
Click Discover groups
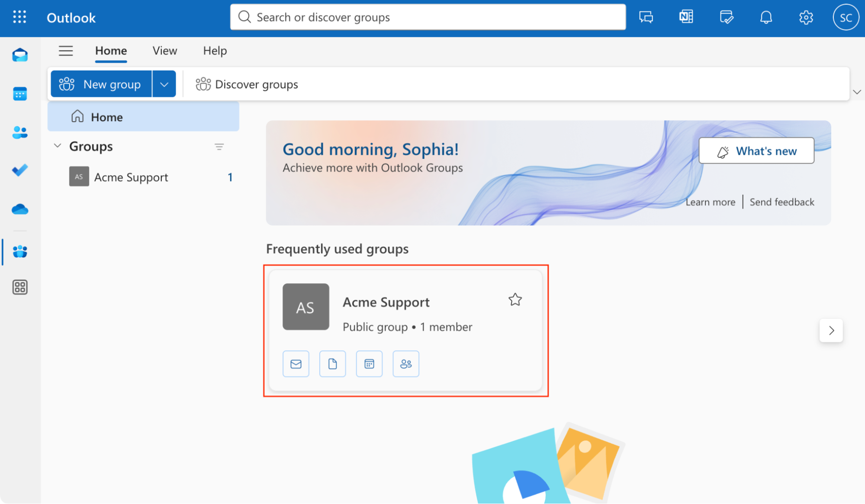(247, 84)
